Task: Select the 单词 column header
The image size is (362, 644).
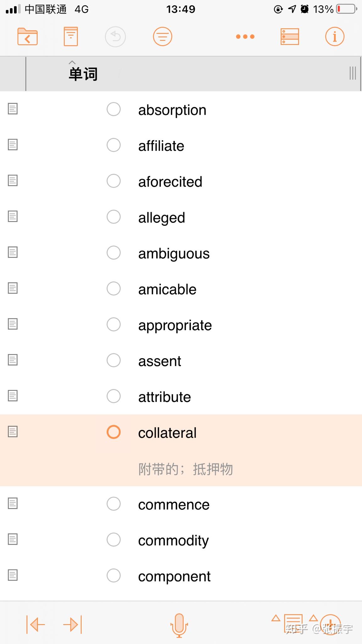Action: pyautogui.click(x=83, y=74)
